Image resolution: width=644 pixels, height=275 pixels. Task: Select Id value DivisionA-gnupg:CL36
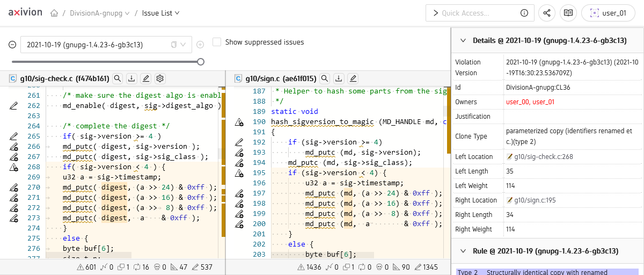tap(538, 88)
